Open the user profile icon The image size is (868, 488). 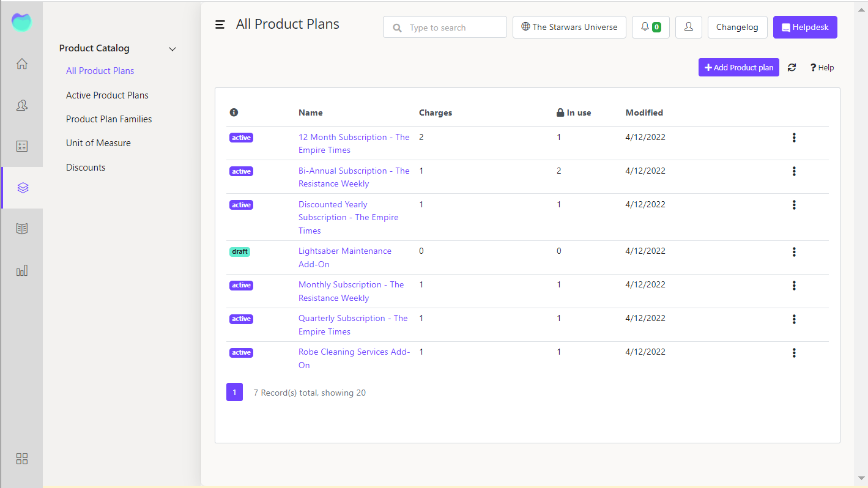click(x=689, y=27)
